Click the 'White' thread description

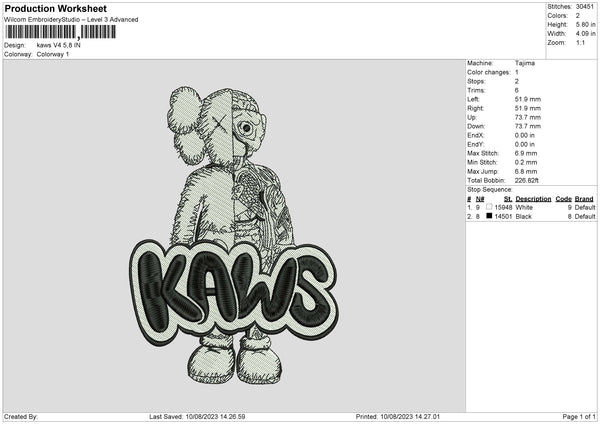[524, 207]
